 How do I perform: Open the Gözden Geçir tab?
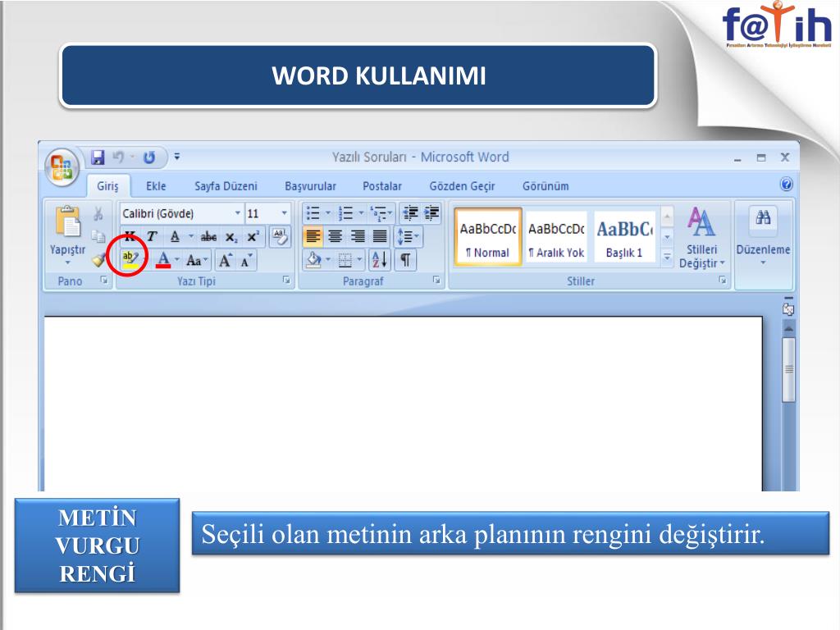462,186
